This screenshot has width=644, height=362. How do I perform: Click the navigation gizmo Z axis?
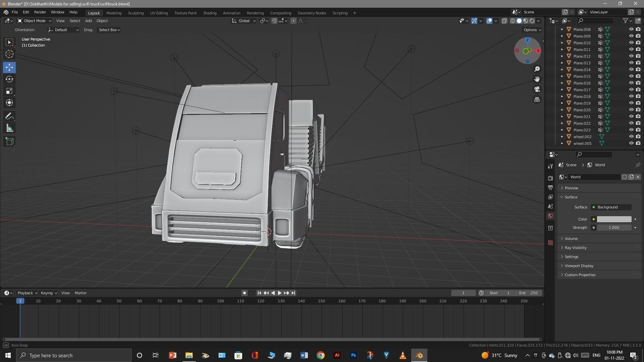pos(528,40)
